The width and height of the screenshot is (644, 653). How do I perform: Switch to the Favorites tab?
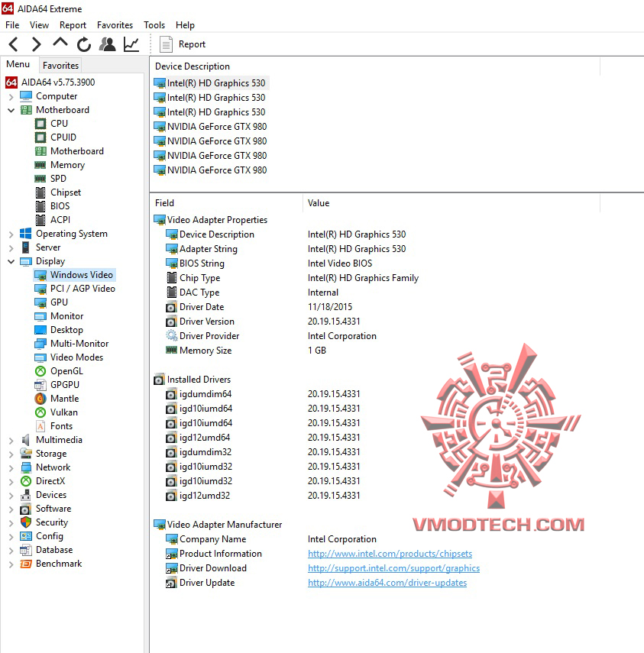(60, 66)
